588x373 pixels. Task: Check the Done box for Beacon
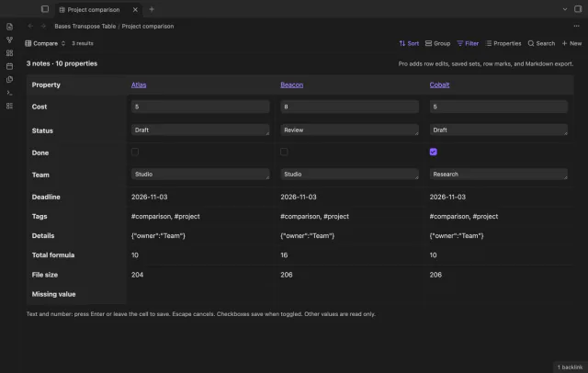[x=284, y=152]
